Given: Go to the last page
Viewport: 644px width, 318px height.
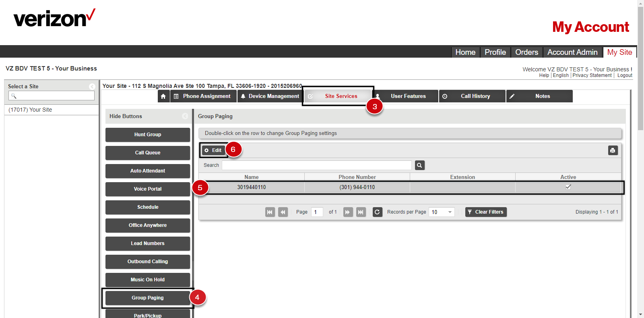Looking at the screenshot, I should [361, 212].
